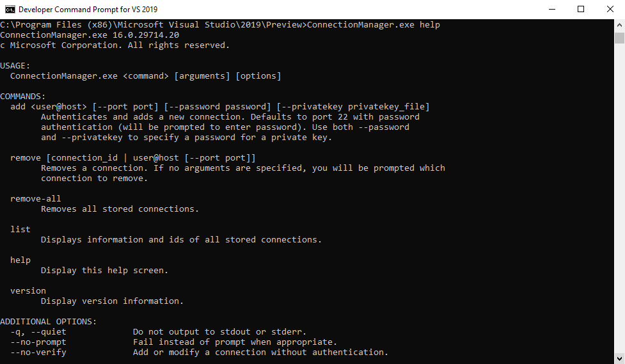Click the "list" command name
This screenshot has height=364, width=625.
[x=20, y=230]
